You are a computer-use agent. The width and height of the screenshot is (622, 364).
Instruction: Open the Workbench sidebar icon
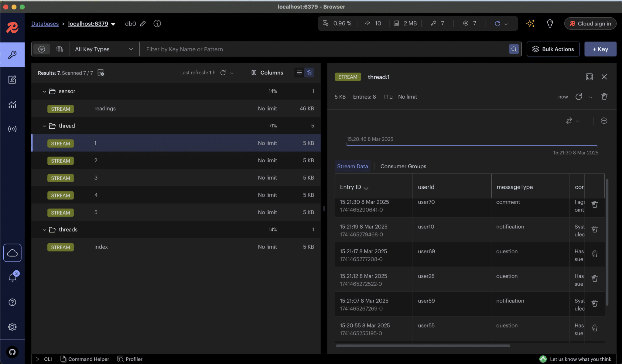12,79
